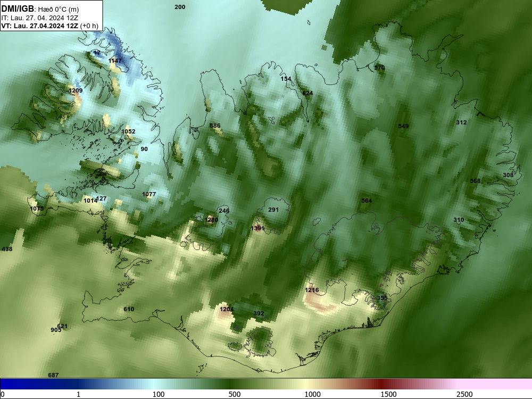Click the 564 height value
The height and width of the screenshot is (399, 532).
367,201
